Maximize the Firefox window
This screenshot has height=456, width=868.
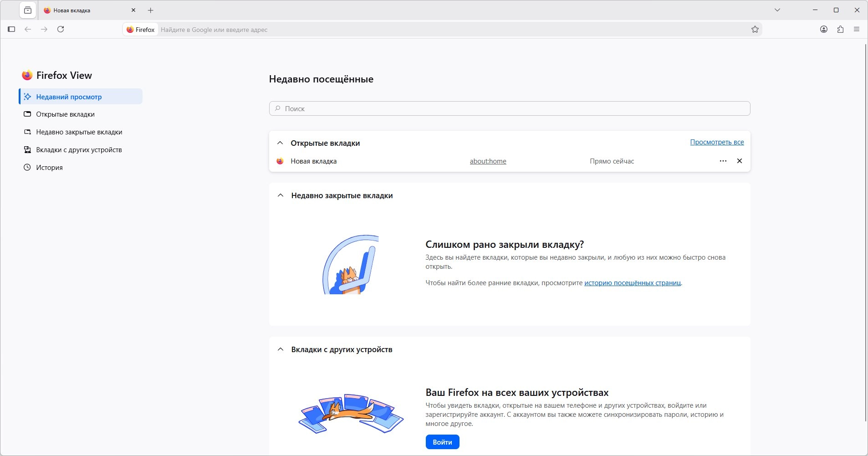836,10
